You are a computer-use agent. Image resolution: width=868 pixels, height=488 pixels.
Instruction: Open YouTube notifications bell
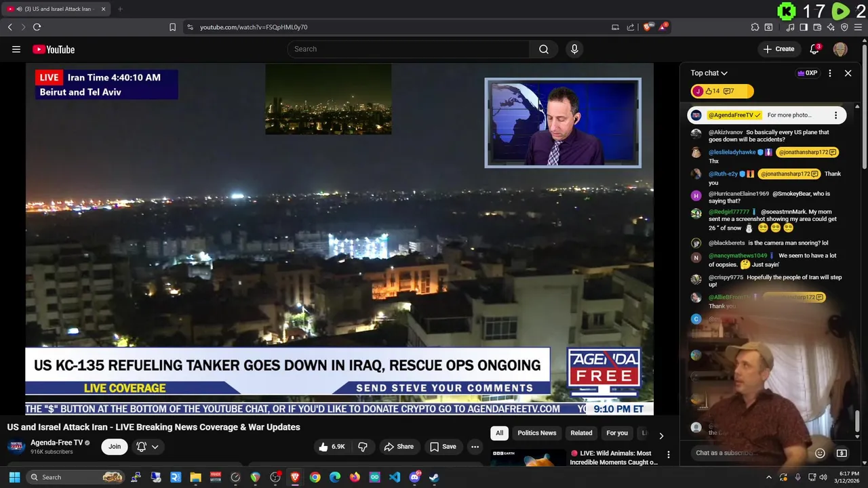coord(815,49)
